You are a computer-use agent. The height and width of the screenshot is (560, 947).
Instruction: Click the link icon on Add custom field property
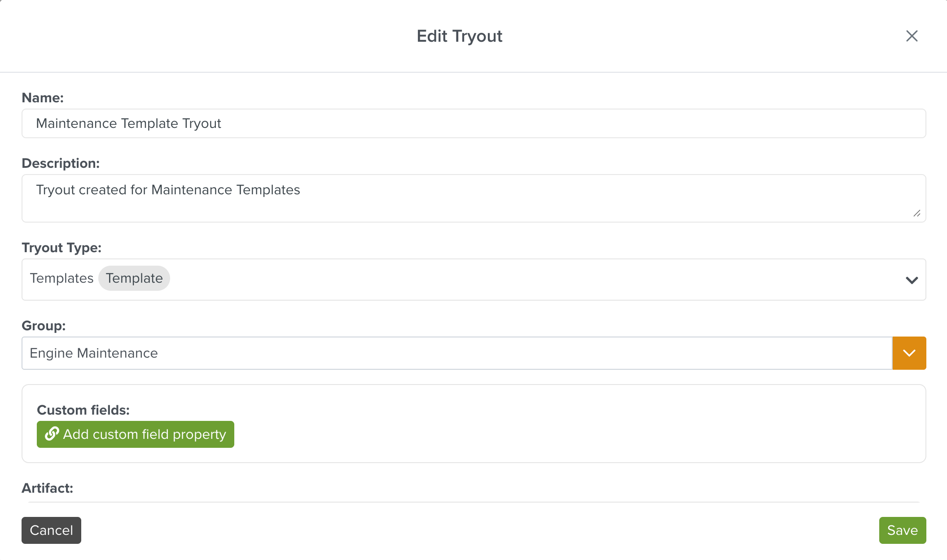click(x=52, y=434)
